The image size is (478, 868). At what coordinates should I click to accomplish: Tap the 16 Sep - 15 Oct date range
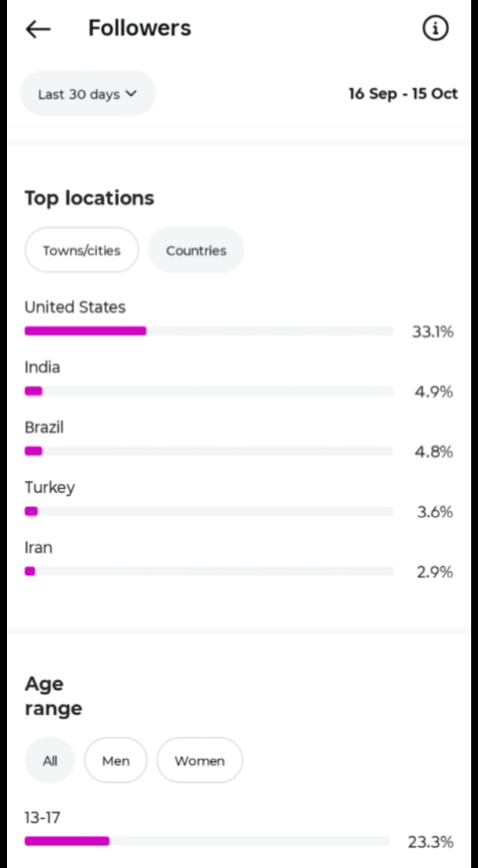click(x=403, y=94)
